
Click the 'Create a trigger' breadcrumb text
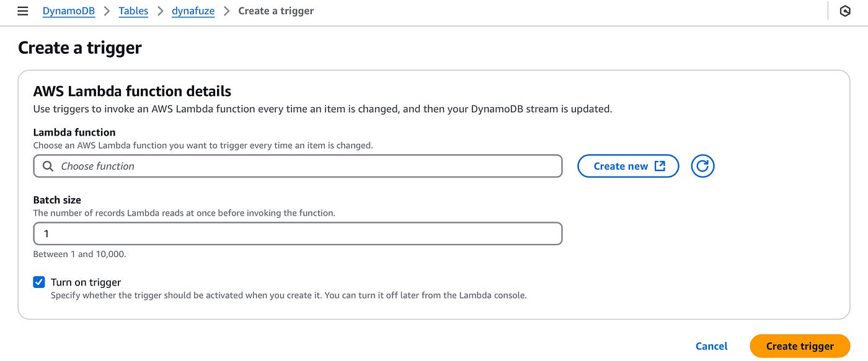276,11
